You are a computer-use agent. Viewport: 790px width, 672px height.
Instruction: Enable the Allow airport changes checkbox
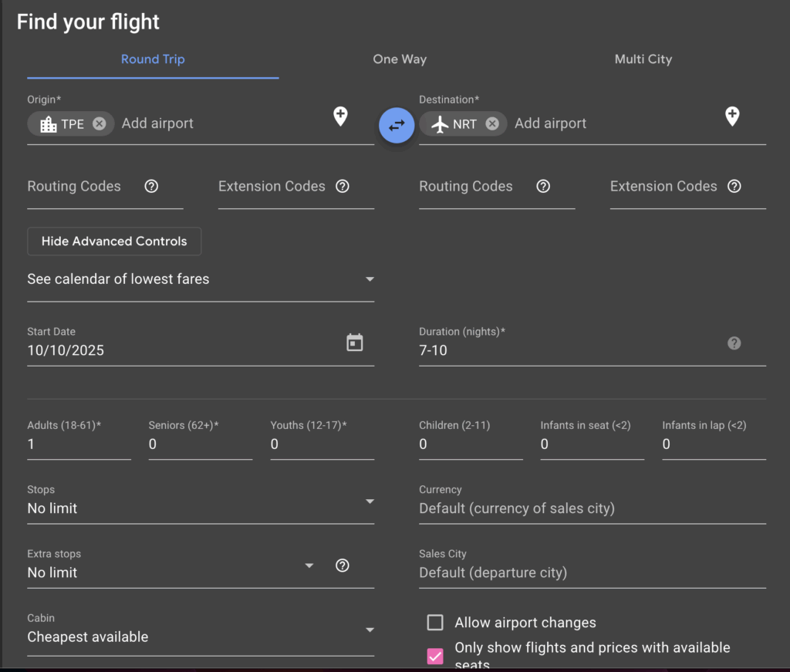[435, 623]
